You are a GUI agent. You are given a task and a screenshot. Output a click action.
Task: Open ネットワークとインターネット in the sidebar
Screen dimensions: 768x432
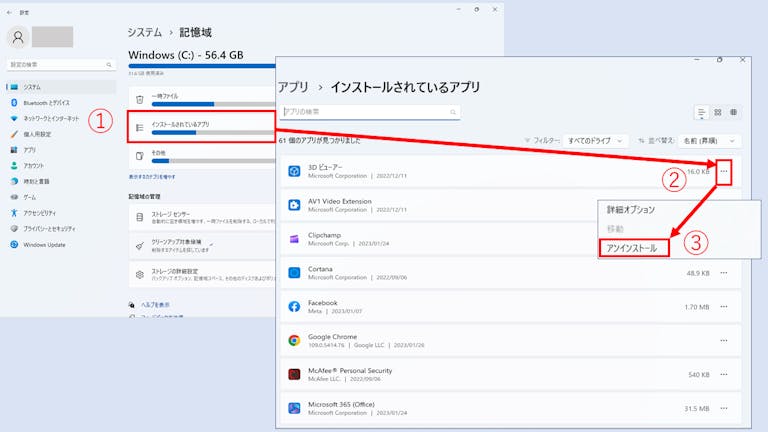click(x=61, y=119)
